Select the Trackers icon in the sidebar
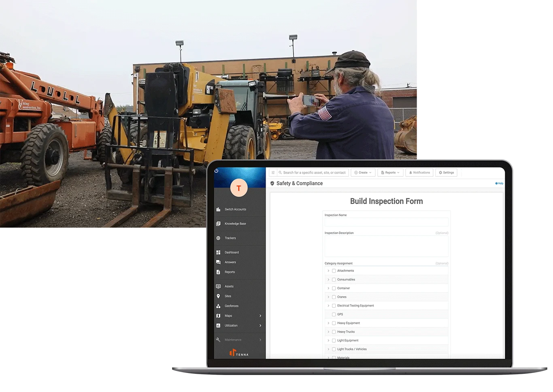This screenshot has width=553, height=392. (219, 238)
